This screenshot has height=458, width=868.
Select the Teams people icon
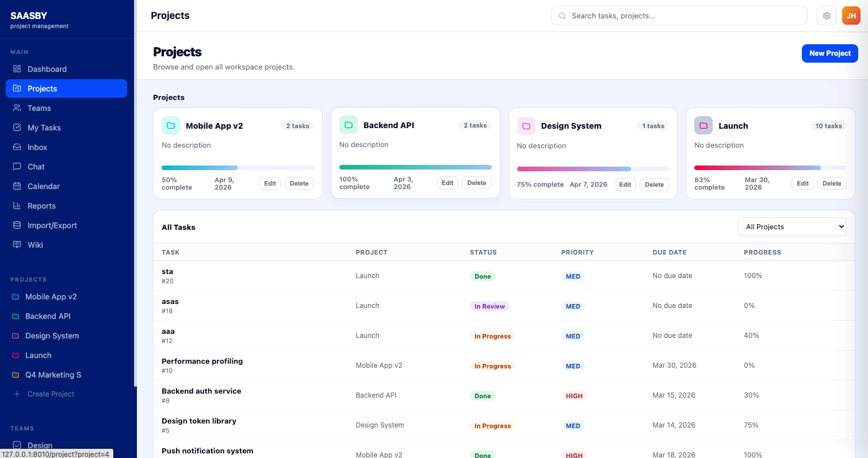[17, 108]
